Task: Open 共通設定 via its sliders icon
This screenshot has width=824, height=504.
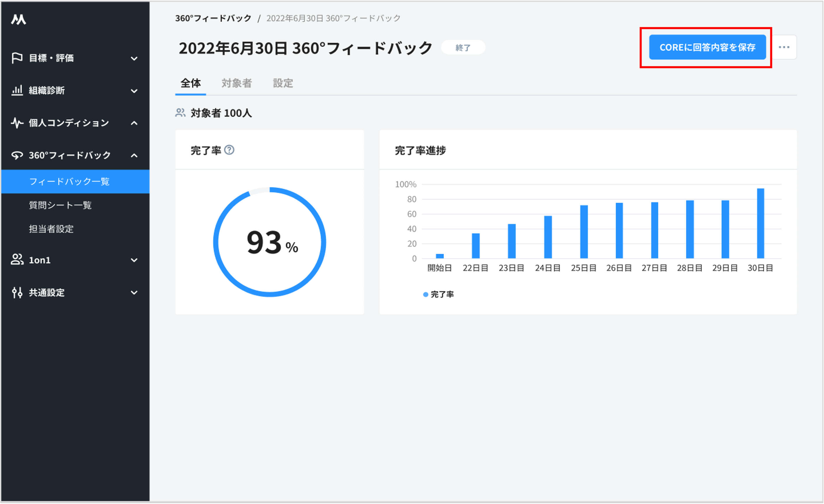Action: point(17,293)
